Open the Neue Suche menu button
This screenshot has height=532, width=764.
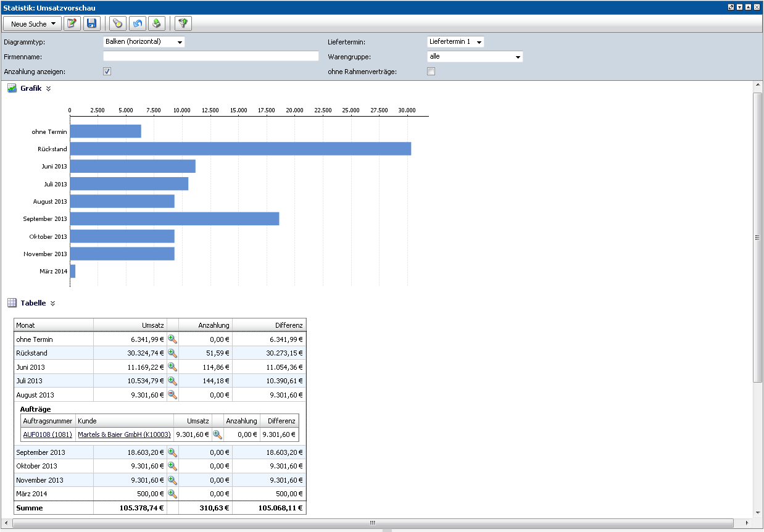coord(33,24)
